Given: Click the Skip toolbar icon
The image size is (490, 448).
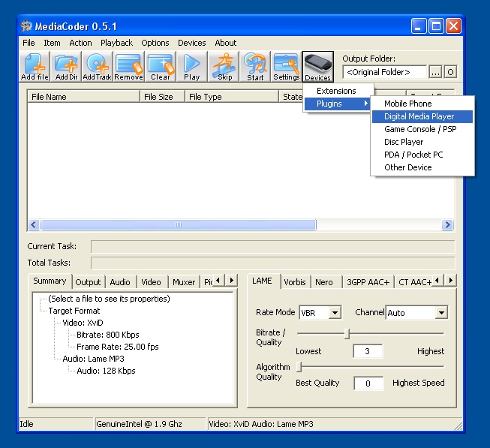Looking at the screenshot, I should coord(224,67).
